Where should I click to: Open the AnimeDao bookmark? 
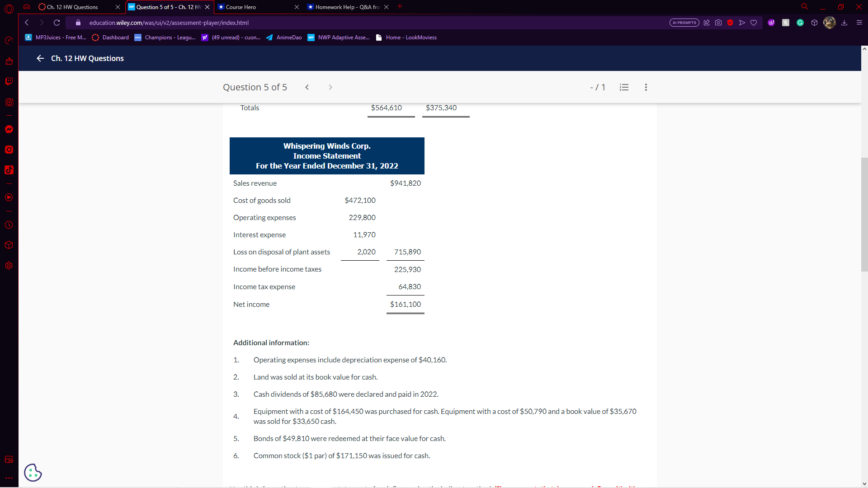click(x=284, y=38)
